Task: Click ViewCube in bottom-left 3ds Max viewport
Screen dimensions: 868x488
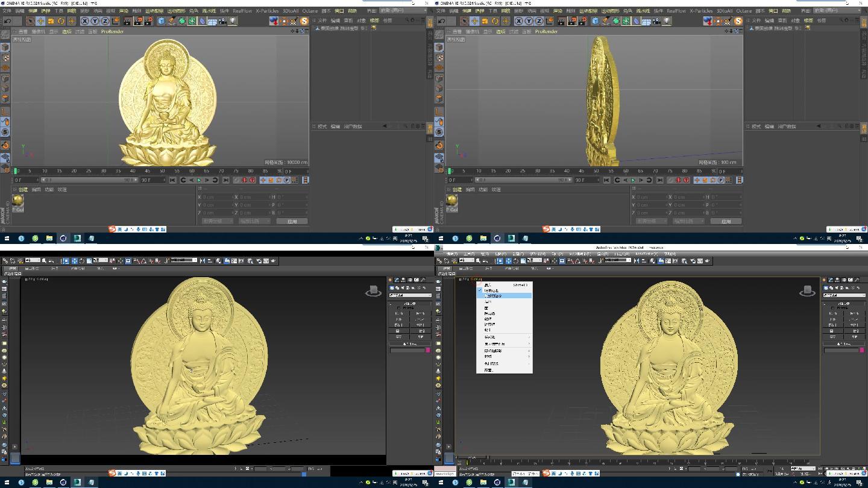Action: coord(374,292)
